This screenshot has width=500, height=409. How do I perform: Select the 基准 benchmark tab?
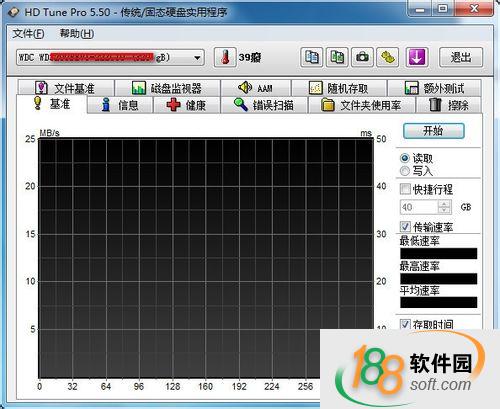click(52, 104)
